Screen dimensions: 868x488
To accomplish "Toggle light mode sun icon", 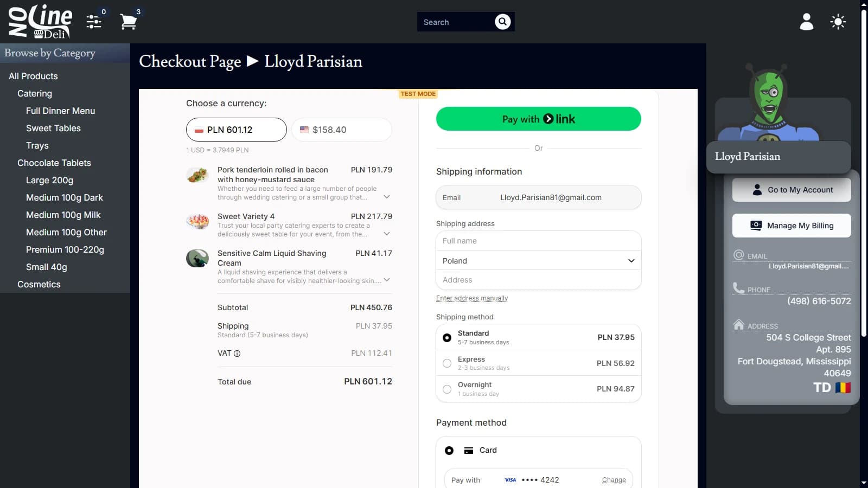I will 838,22.
